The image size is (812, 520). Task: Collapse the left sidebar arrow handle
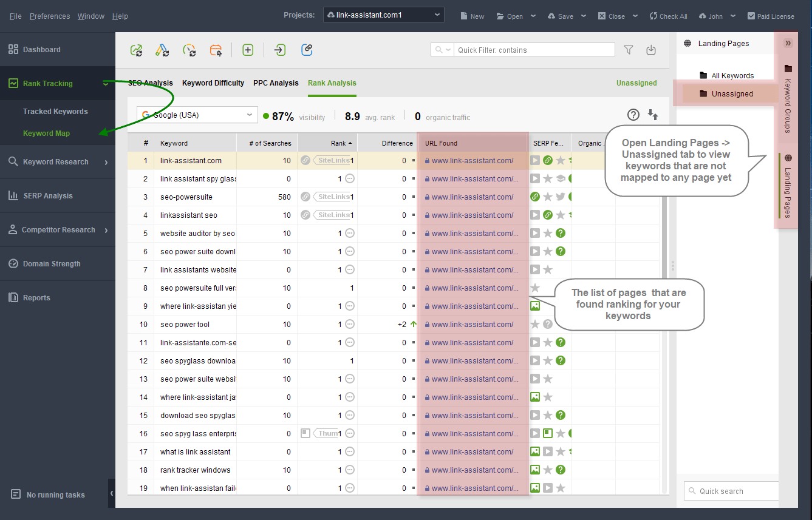112,493
